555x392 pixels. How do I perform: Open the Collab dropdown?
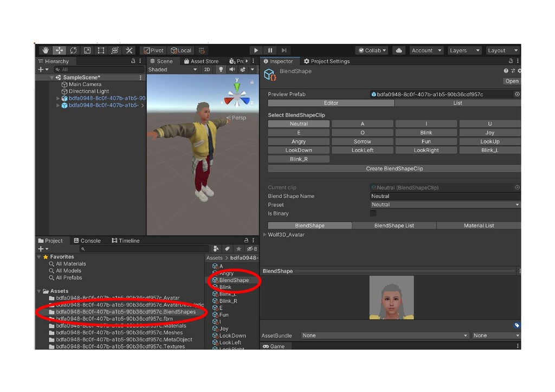[x=372, y=50]
